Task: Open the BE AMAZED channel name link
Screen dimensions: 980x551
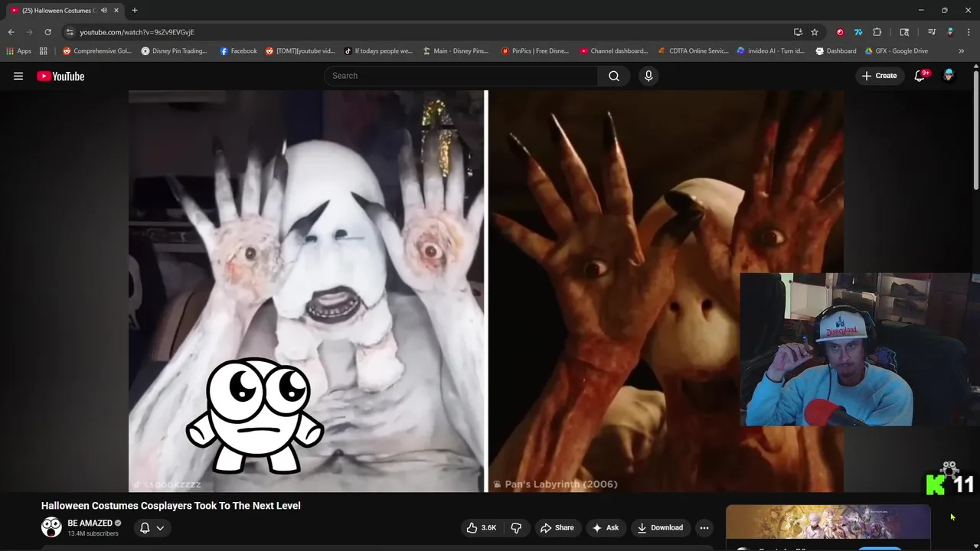Action: (x=90, y=523)
